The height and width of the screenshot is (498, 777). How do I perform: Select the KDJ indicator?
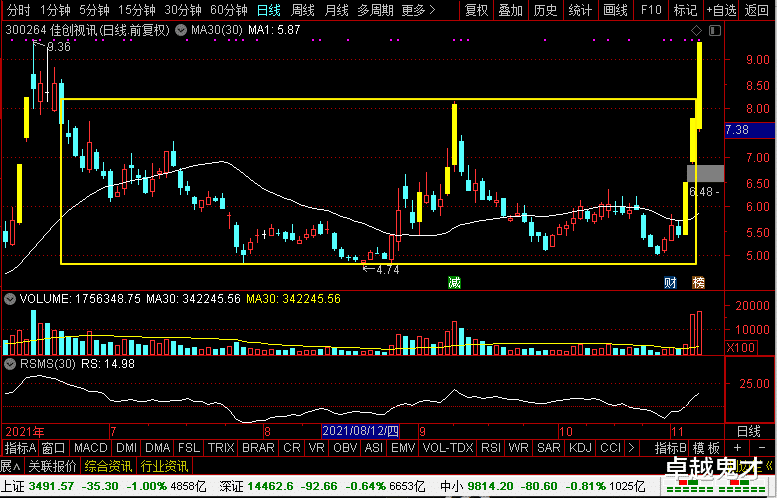[580, 448]
